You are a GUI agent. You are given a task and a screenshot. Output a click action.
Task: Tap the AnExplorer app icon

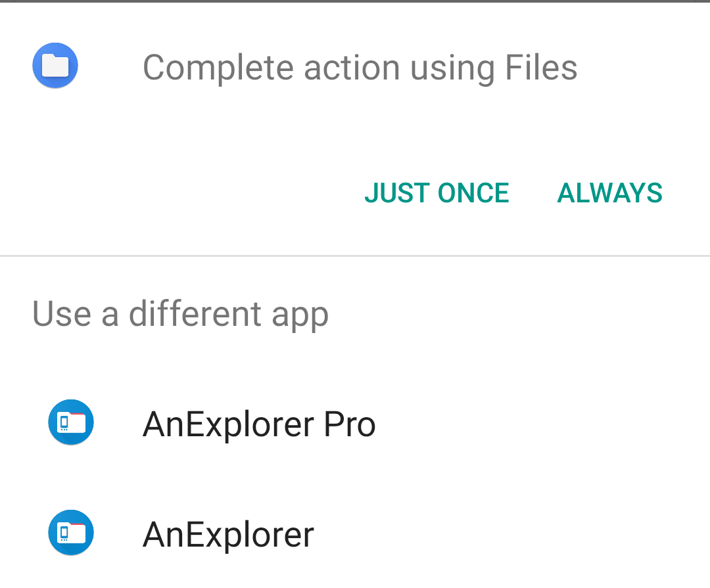71,533
